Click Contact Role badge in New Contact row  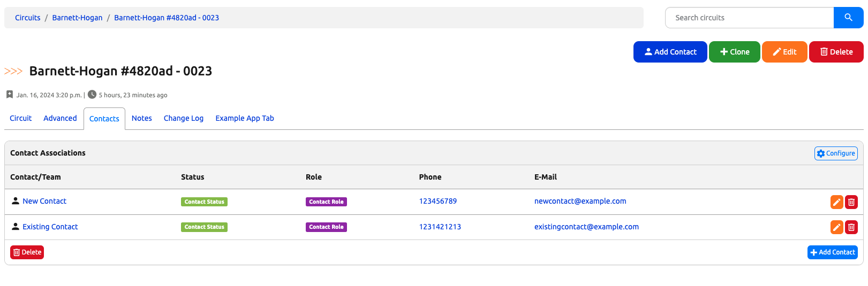pyautogui.click(x=326, y=202)
